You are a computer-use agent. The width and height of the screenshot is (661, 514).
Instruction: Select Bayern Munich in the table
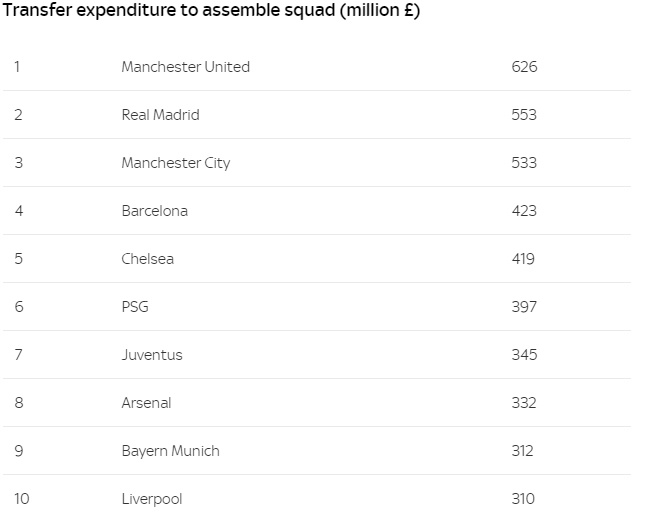(170, 451)
